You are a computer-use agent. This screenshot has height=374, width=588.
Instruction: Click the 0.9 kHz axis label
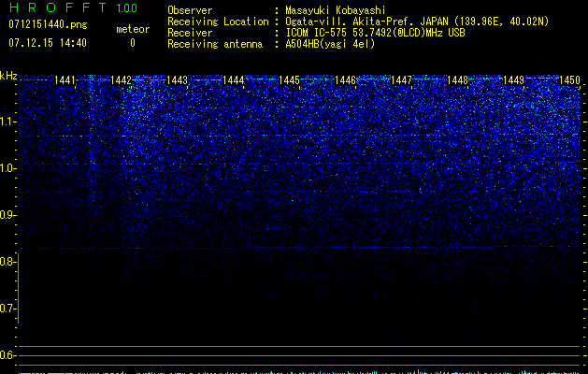(x=7, y=215)
